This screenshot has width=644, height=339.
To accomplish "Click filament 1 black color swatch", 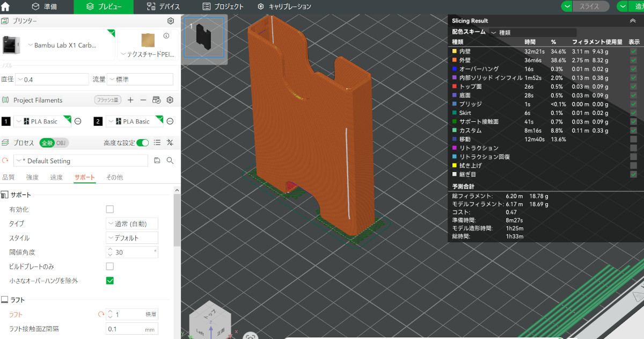I will (6, 121).
